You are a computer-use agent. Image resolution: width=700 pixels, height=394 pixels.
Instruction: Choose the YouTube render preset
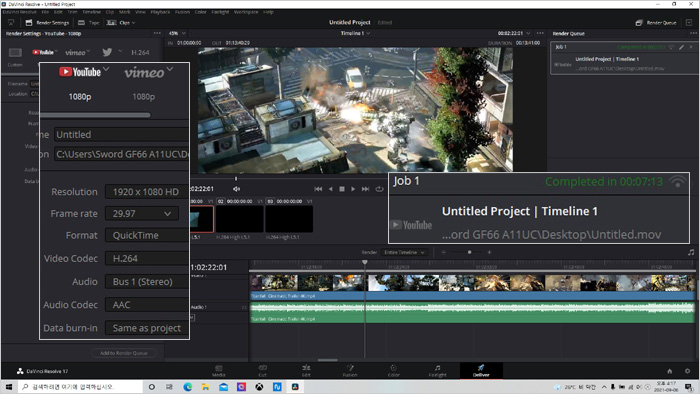[42, 52]
